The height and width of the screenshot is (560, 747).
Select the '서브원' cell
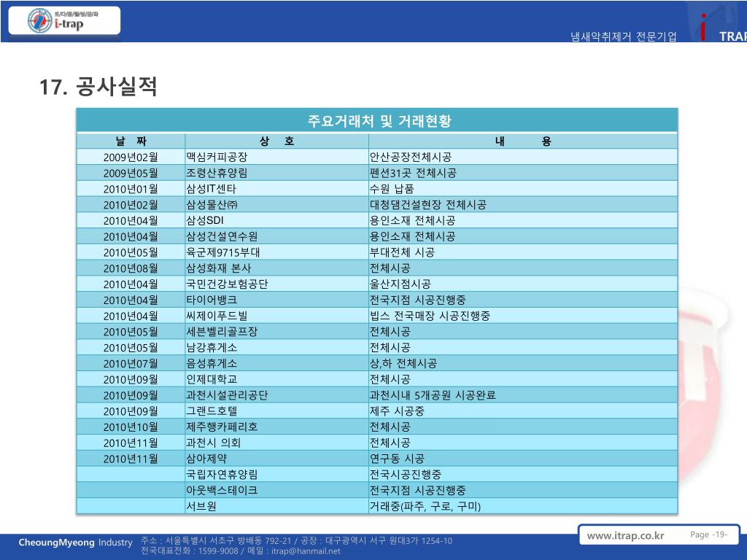pos(276,506)
